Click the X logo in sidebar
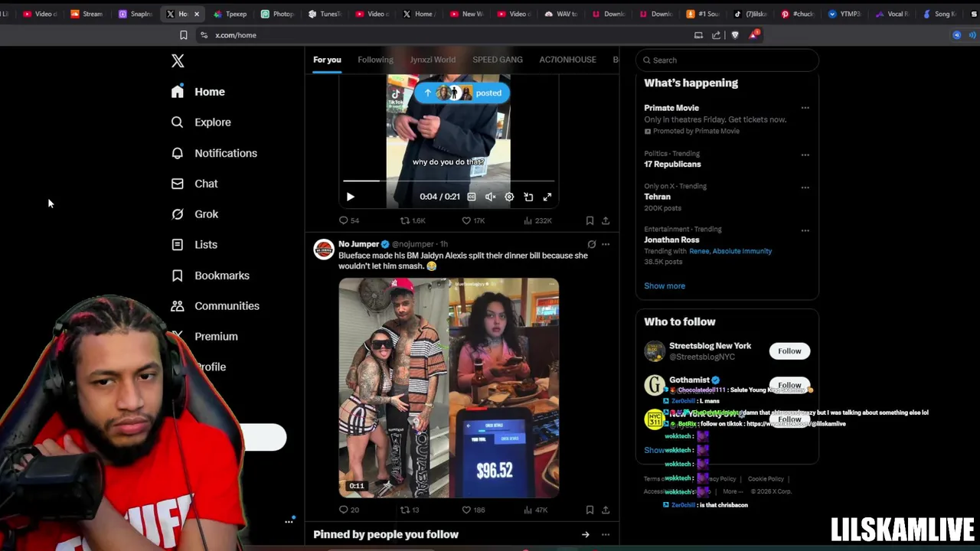The width and height of the screenshot is (980, 551). [178, 61]
